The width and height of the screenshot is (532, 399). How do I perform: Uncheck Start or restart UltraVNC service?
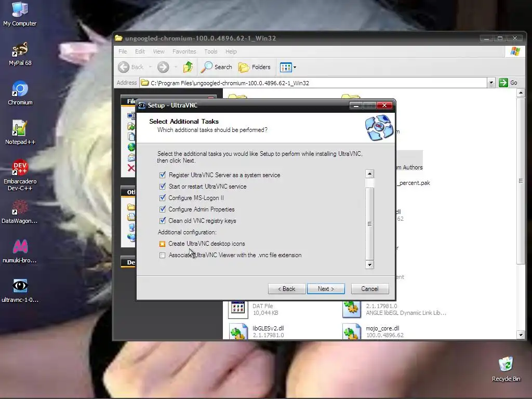[163, 187]
